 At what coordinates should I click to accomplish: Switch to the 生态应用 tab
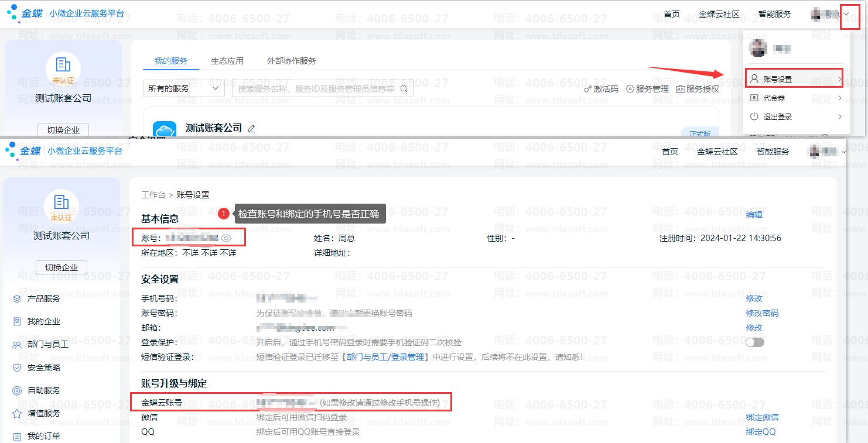click(227, 61)
